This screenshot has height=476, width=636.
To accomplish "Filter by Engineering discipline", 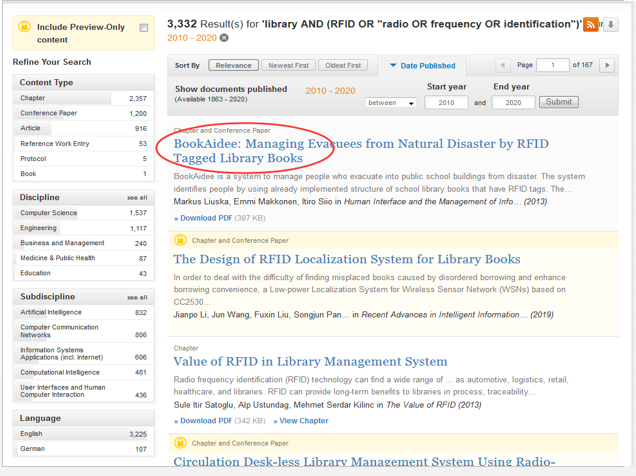I will point(84,228).
